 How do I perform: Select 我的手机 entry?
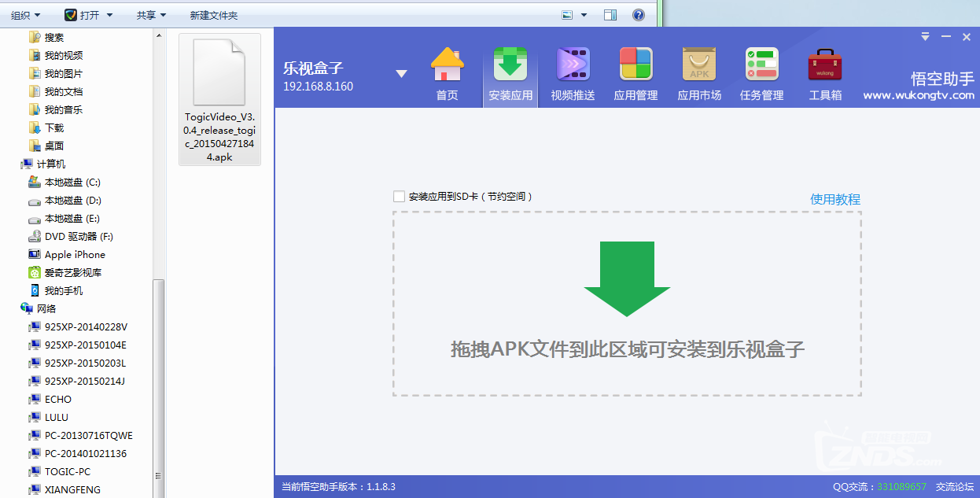[x=64, y=290]
